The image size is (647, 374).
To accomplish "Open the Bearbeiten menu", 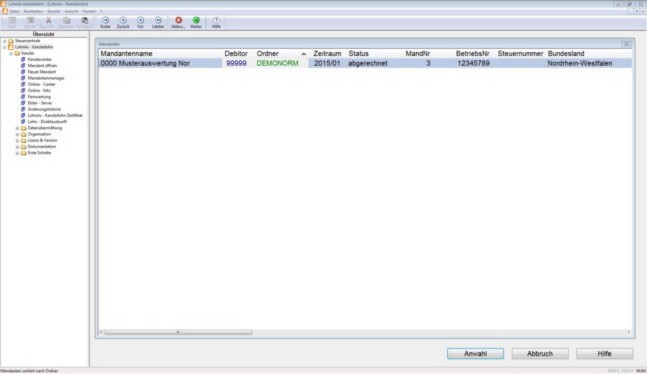I will click(x=33, y=12).
